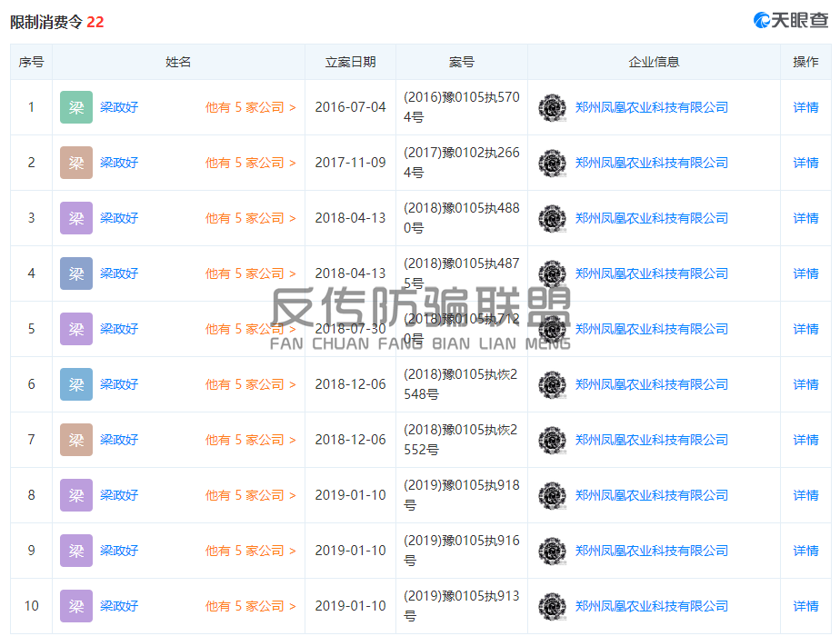
Task: Click the blue-gray 梁 avatar in row 4
Action: (76, 273)
